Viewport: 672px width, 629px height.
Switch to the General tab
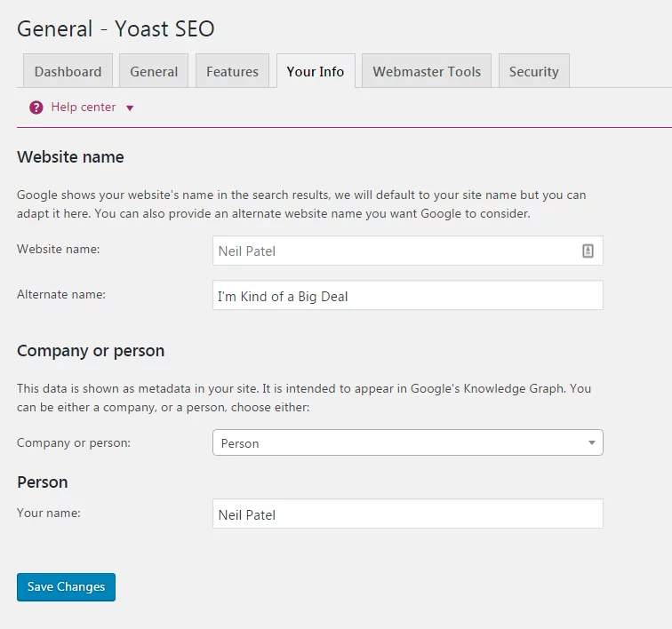click(x=154, y=71)
